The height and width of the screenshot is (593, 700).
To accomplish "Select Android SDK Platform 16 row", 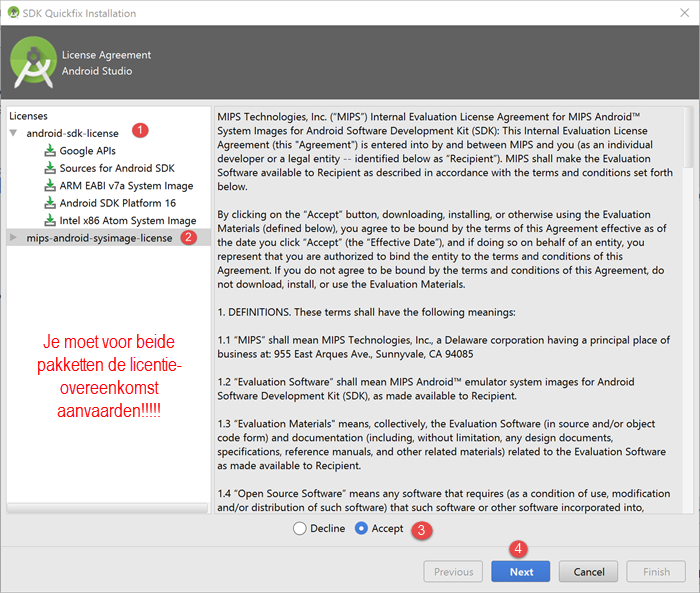I will (x=118, y=203).
